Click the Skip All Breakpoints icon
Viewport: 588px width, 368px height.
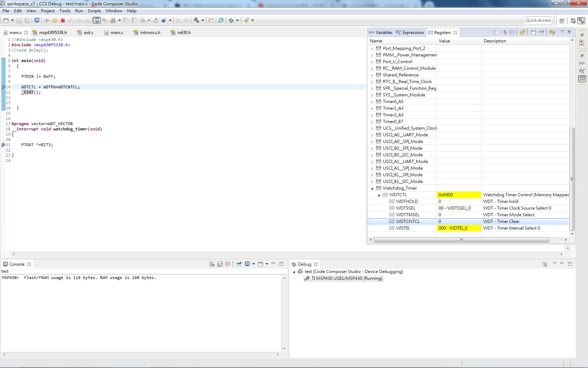click(221, 20)
